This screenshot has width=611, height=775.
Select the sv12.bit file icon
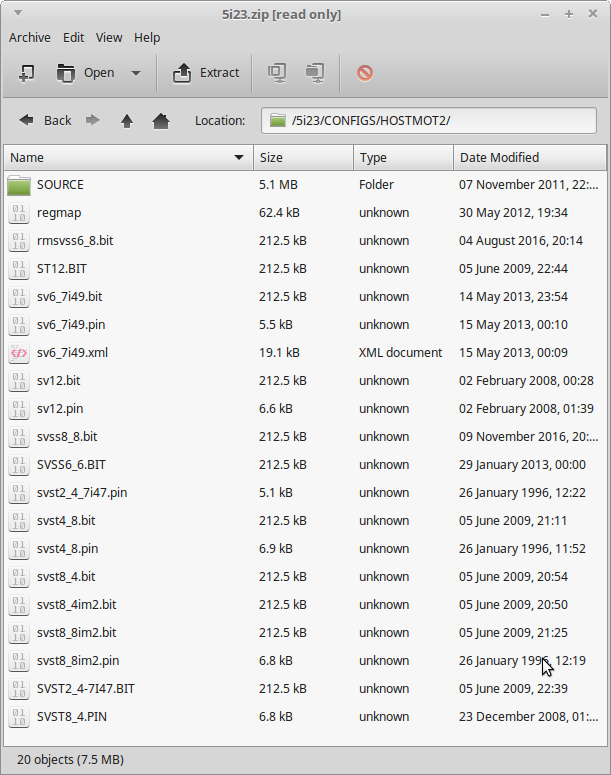[19, 381]
